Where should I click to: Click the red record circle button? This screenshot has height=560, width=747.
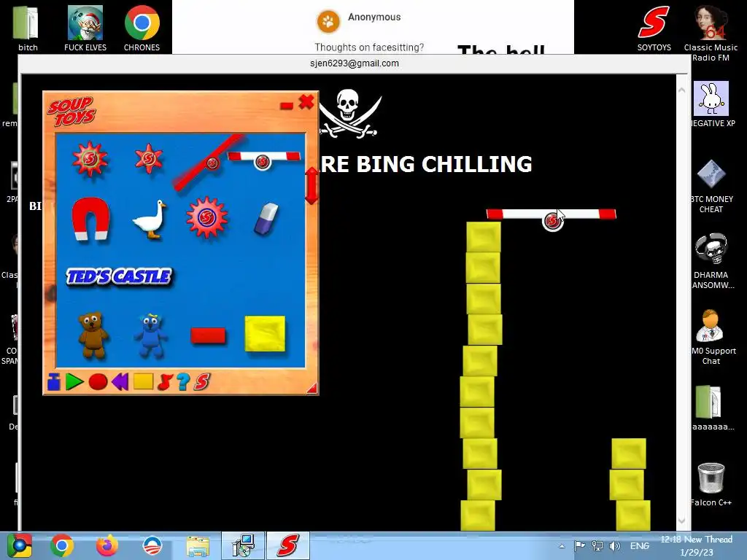point(98,382)
